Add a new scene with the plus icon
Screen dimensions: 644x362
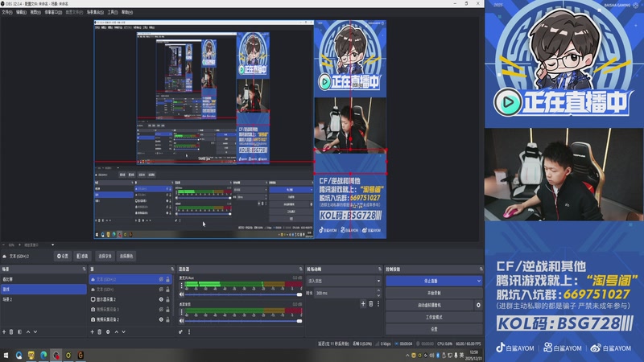(x=4, y=331)
